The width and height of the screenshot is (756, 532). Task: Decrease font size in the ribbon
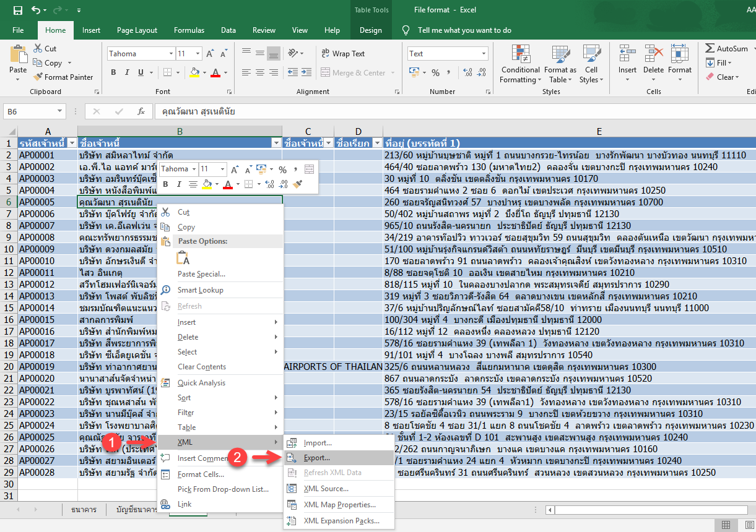(225, 54)
